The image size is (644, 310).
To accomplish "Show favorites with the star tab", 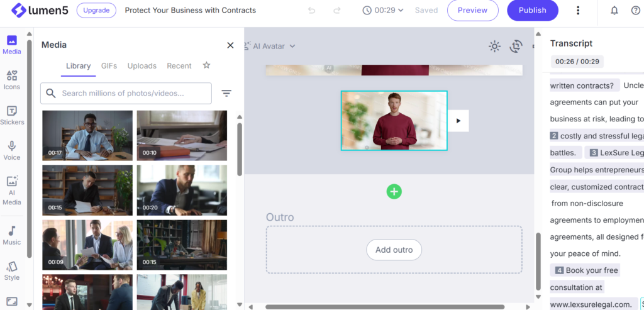I will pyautogui.click(x=206, y=65).
